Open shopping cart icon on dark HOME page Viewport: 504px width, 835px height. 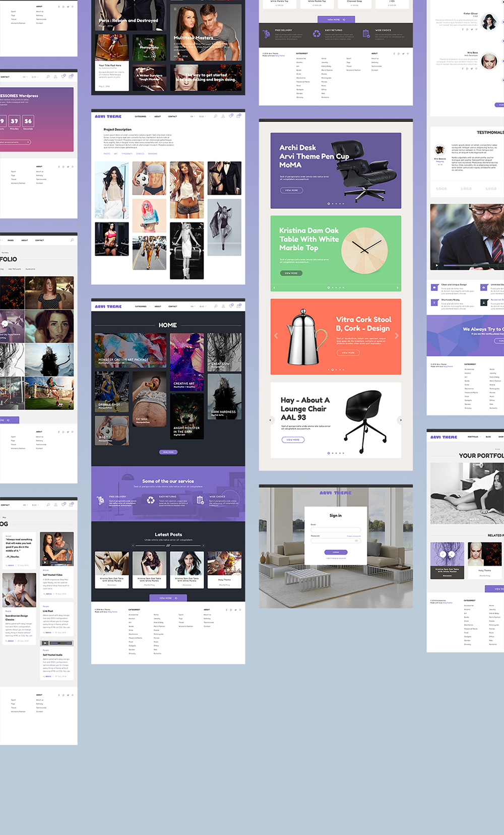click(238, 306)
